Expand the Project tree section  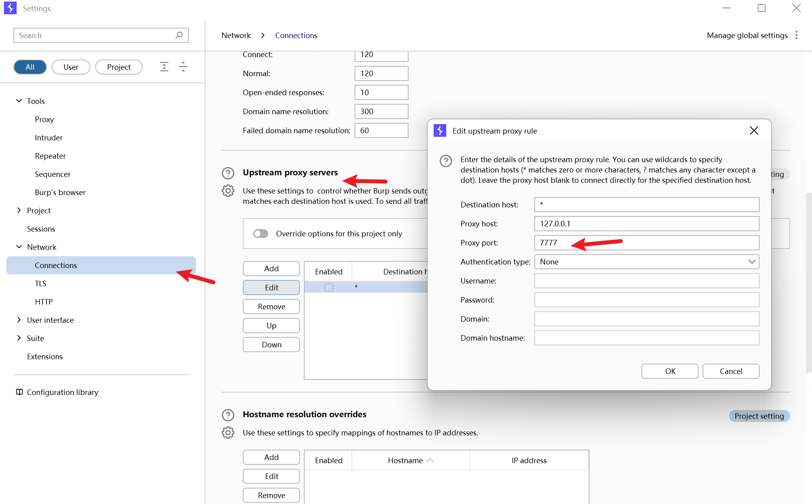[x=19, y=210]
